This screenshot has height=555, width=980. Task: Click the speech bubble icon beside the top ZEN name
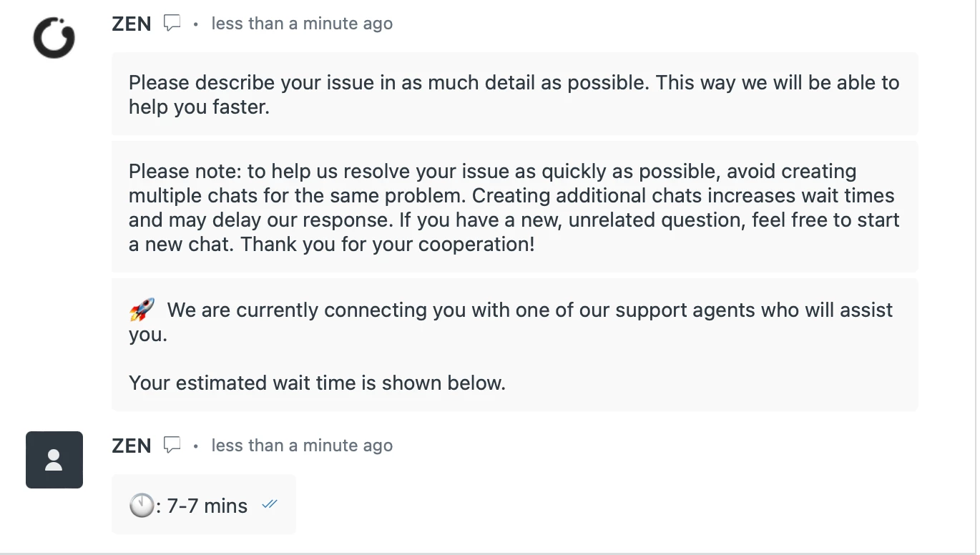(172, 24)
